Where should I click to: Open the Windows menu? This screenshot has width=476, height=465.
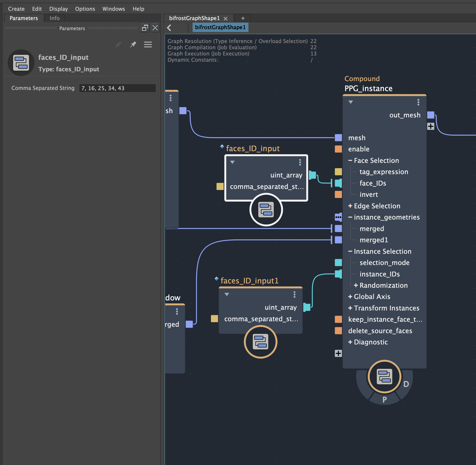tap(113, 9)
